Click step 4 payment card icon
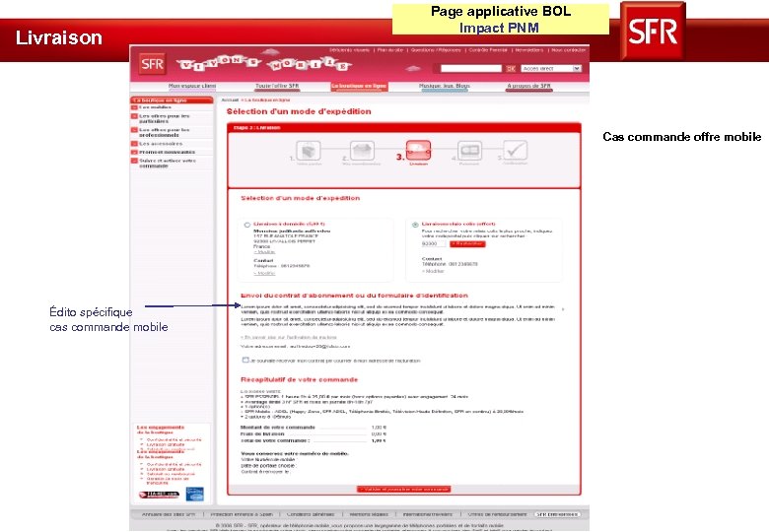This screenshot has height=532, width=769. tap(469, 151)
